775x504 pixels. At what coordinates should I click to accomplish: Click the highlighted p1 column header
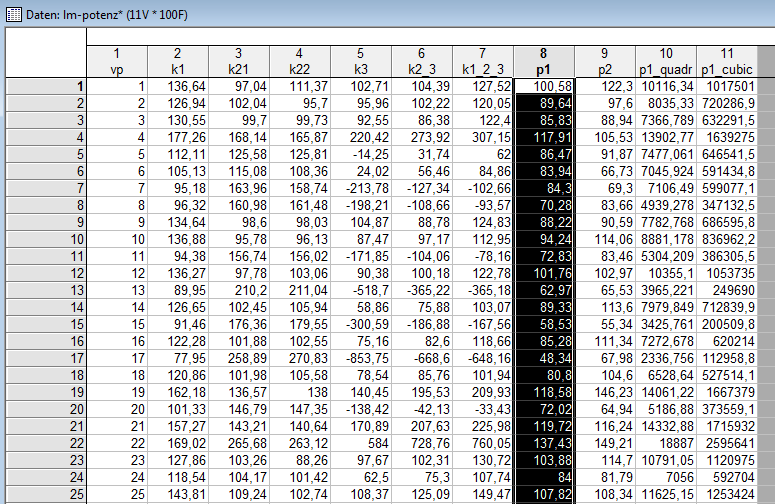544,60
